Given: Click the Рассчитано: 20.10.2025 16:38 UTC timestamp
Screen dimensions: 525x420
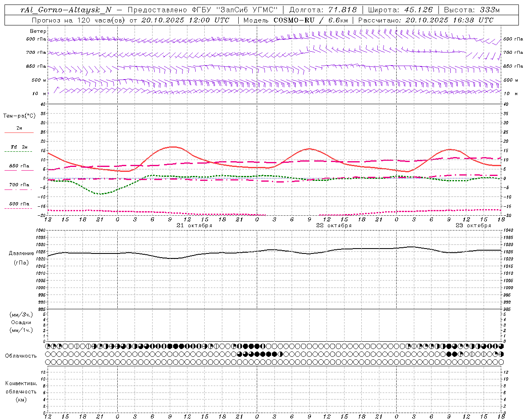Looking at the screenshot, I should click(426, 20).
